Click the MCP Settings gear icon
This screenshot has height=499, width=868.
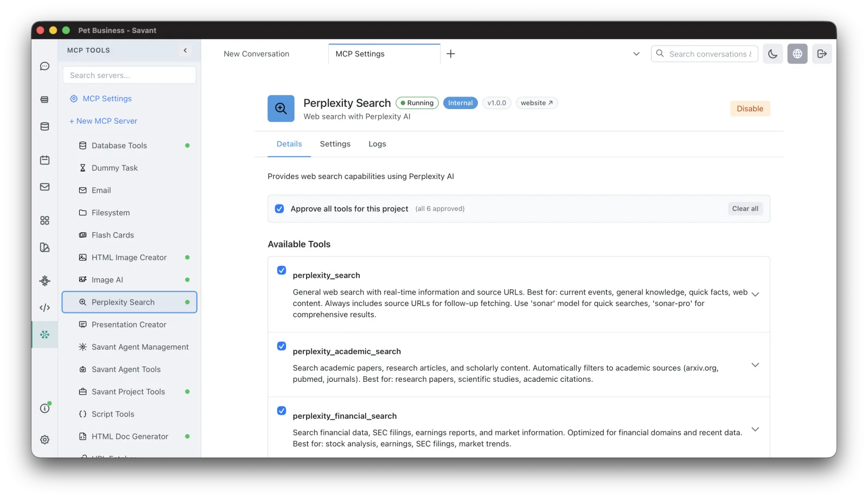point(74,99)
